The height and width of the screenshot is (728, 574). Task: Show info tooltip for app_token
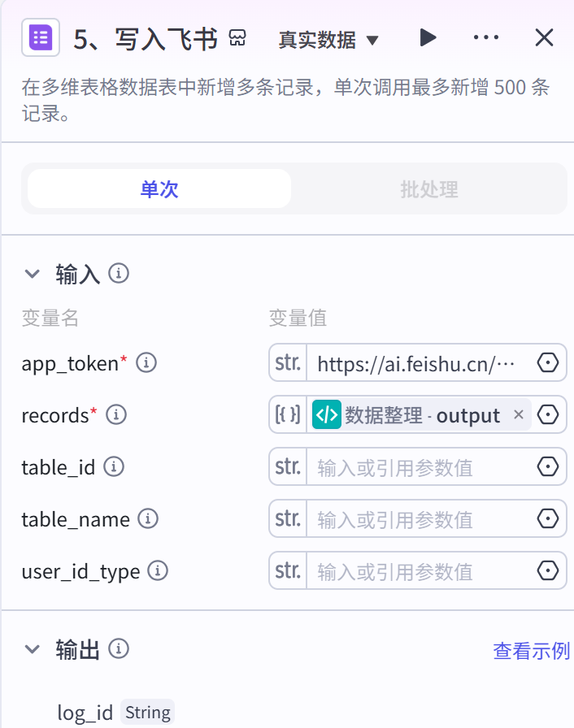click(146, 362)
